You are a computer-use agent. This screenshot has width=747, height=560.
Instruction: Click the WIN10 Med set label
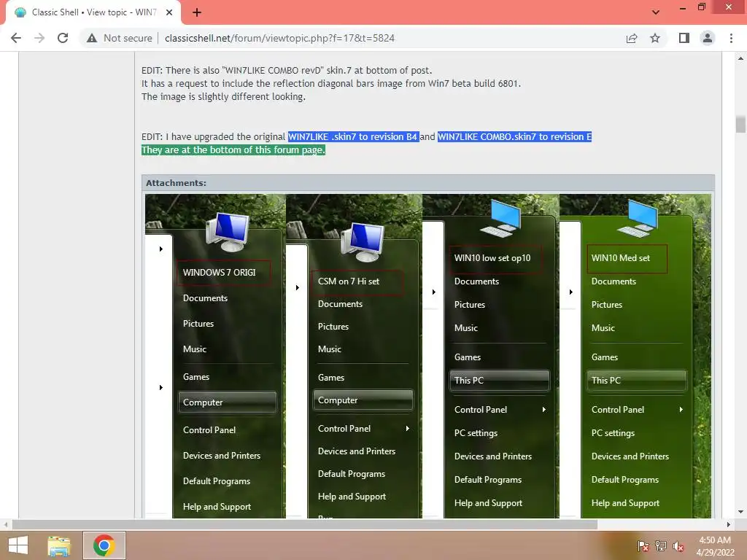[620, 258]
